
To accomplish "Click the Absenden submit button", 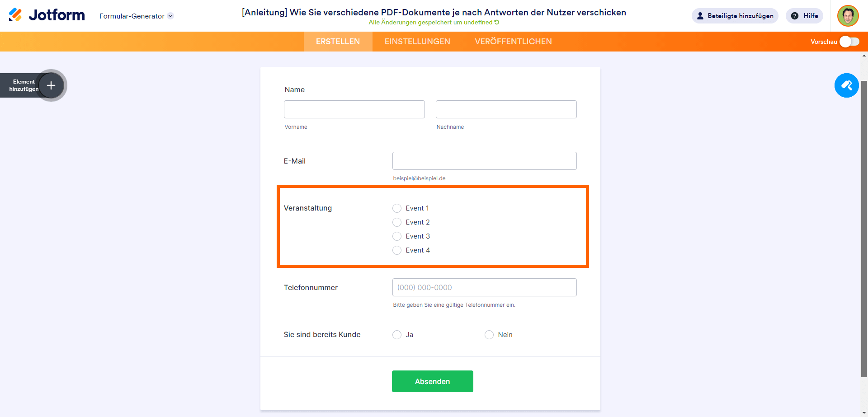I will tap(432, 381).
